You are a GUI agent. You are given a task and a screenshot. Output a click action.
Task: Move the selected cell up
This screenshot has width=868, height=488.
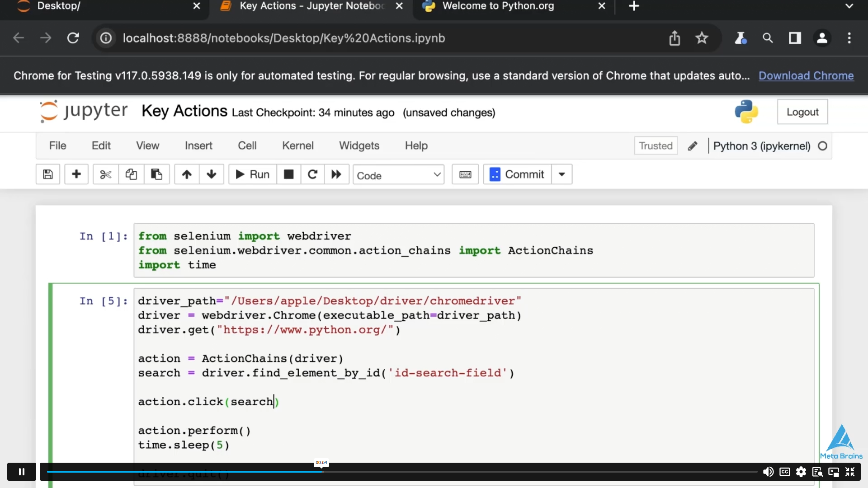(x=187, y=174)
